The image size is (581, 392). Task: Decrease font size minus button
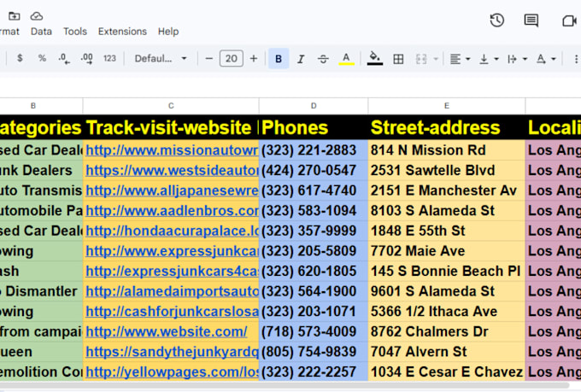point(209,59)
